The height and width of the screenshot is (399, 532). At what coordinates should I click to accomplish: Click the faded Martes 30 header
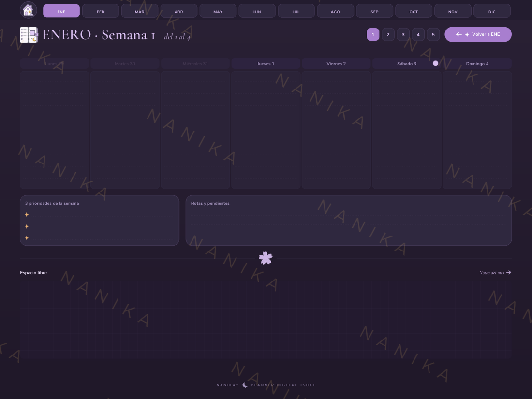click(125, 63)
